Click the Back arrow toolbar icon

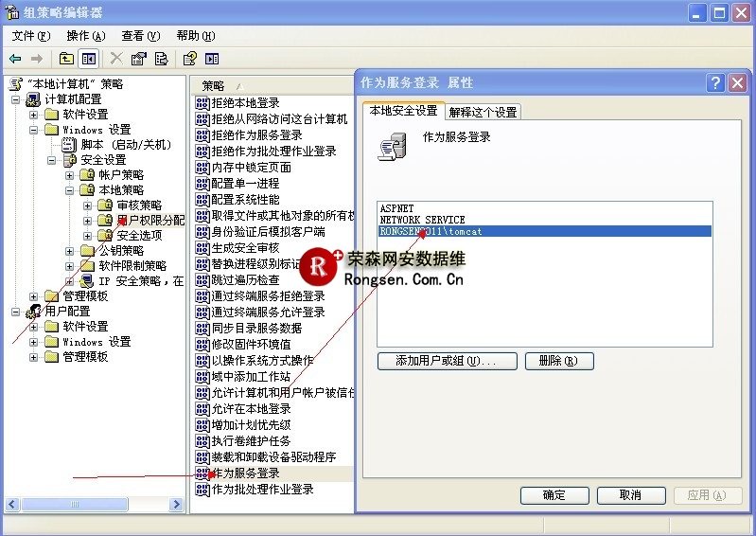click(x=15, y=59)
